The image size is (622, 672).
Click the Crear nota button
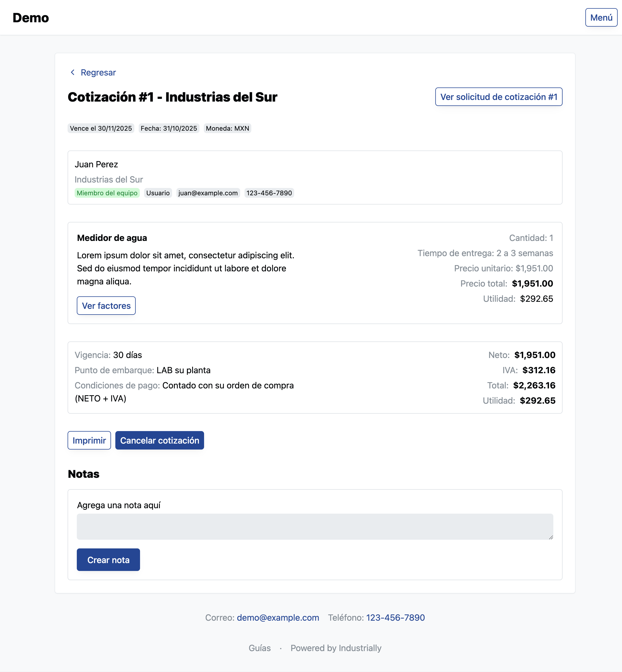(108, 560)
